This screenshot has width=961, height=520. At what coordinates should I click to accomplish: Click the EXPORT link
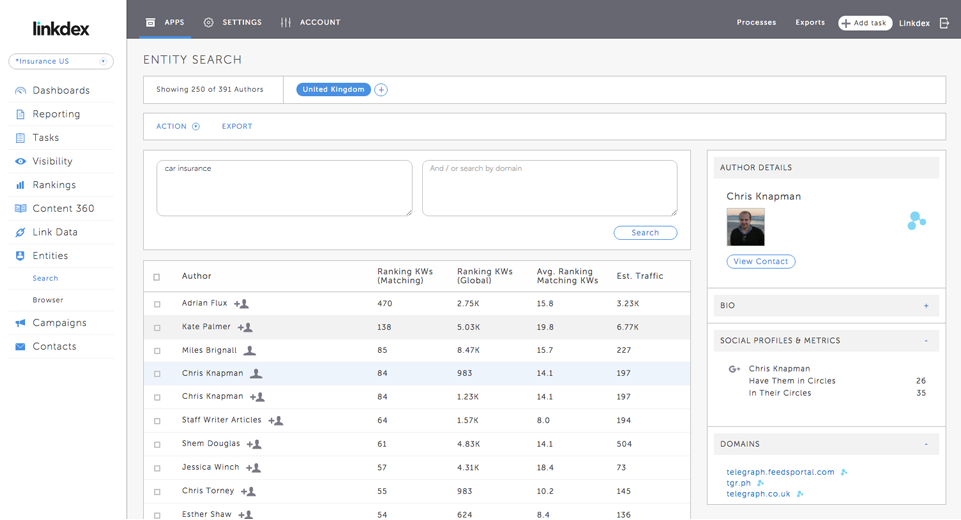pos(237,126)
